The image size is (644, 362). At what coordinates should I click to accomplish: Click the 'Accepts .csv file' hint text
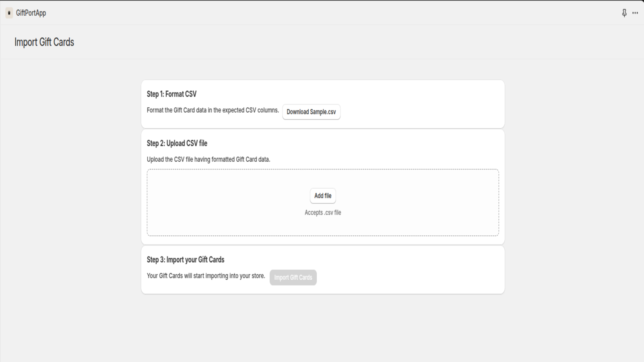322,213
